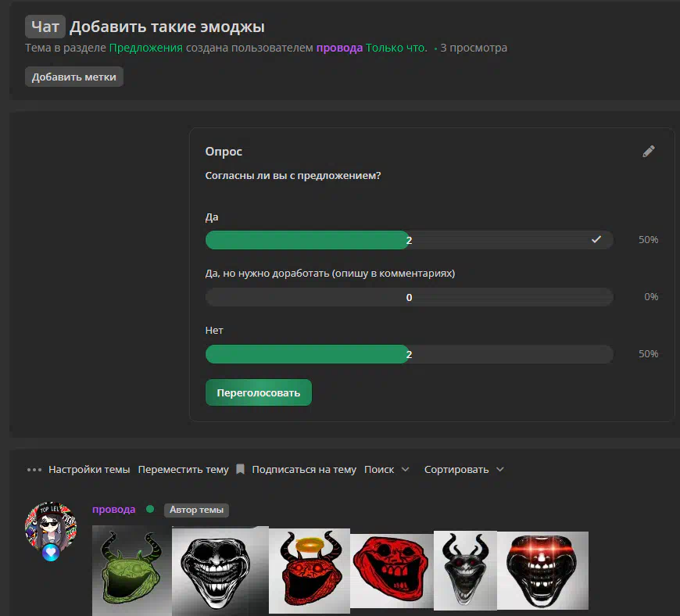The width and height of the screenshot is (680, 616).
Task: Open the red horned trollface with halo image
Action: (x=310, y=571)
